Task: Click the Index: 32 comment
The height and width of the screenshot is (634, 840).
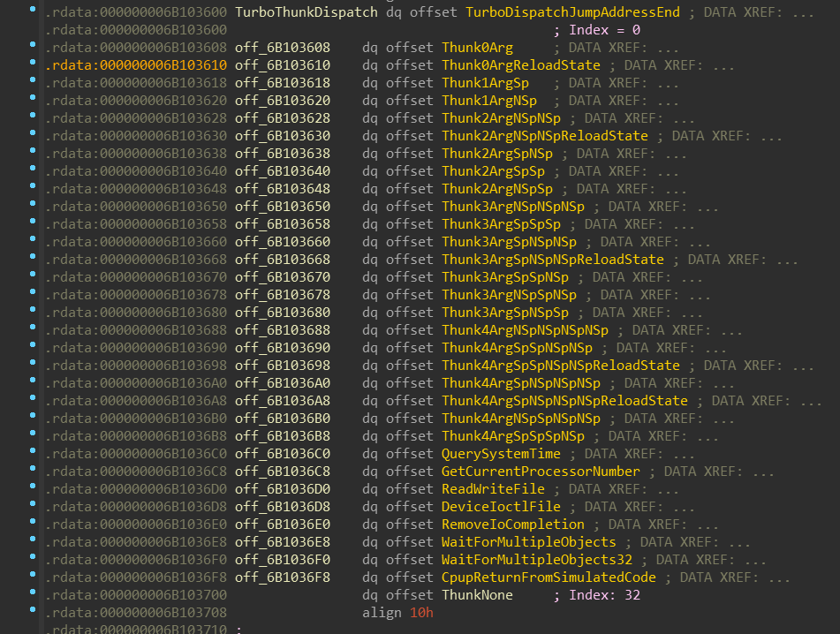Action: 604,595
